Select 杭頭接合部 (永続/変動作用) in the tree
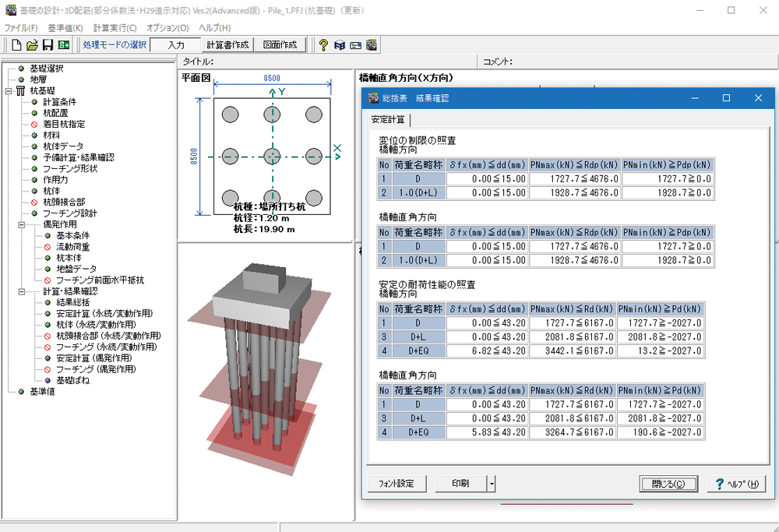 coord(109,336)
